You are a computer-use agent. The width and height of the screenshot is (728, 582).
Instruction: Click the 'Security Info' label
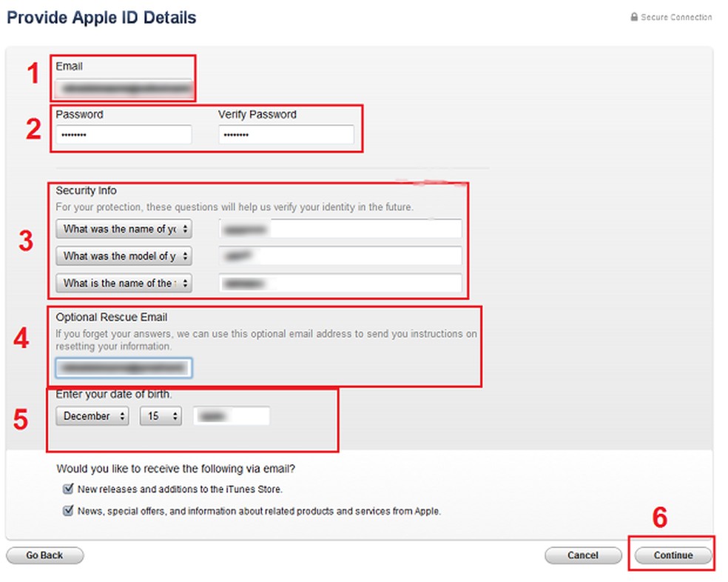pyautogui.click(x=86, y=190)
